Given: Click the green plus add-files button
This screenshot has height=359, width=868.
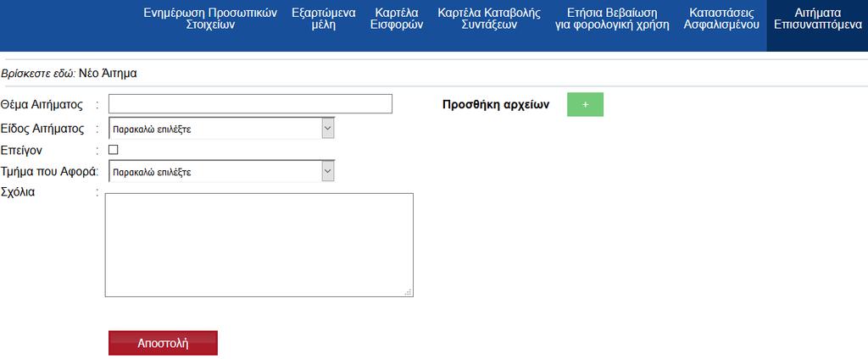Looking at the screenshot, I should pyautogui.click(x=585, y=104).
